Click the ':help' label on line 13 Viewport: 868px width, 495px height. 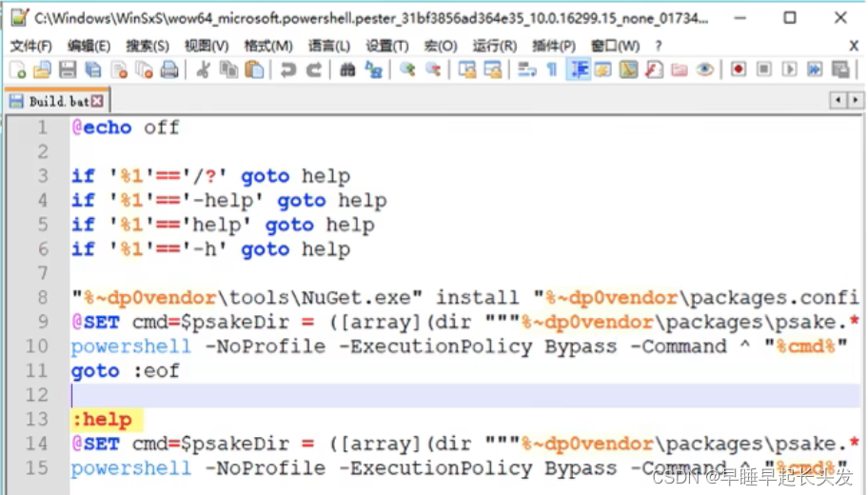tap(103, 419)
